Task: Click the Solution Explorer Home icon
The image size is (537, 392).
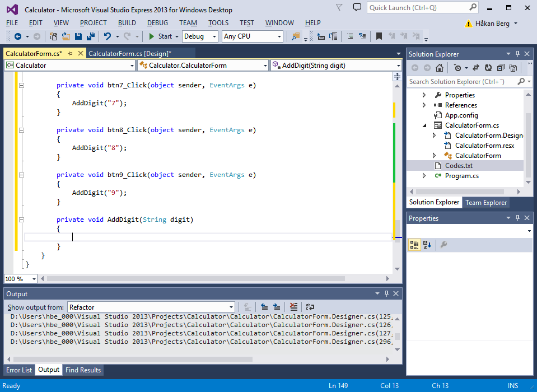Action: point(440,68)
